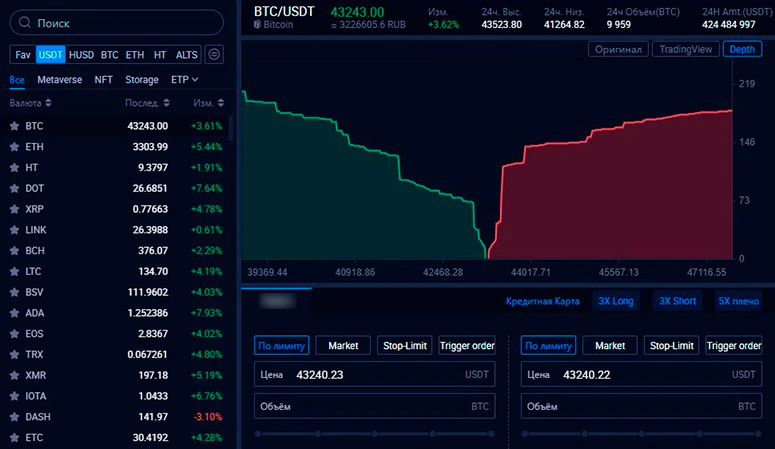Toggle favorite star for ETH row
The image size is (775, 449).
14,147
